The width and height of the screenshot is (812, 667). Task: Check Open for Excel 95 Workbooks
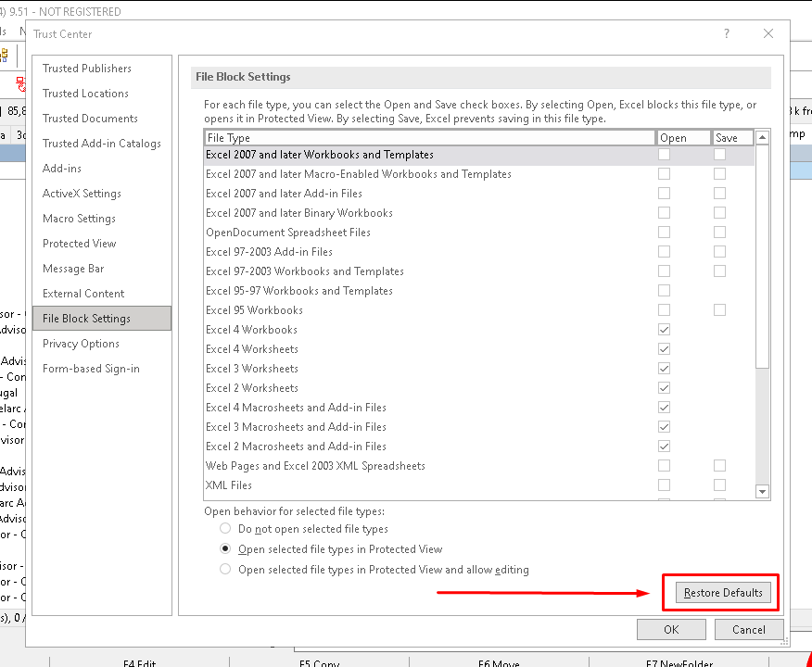664,310
